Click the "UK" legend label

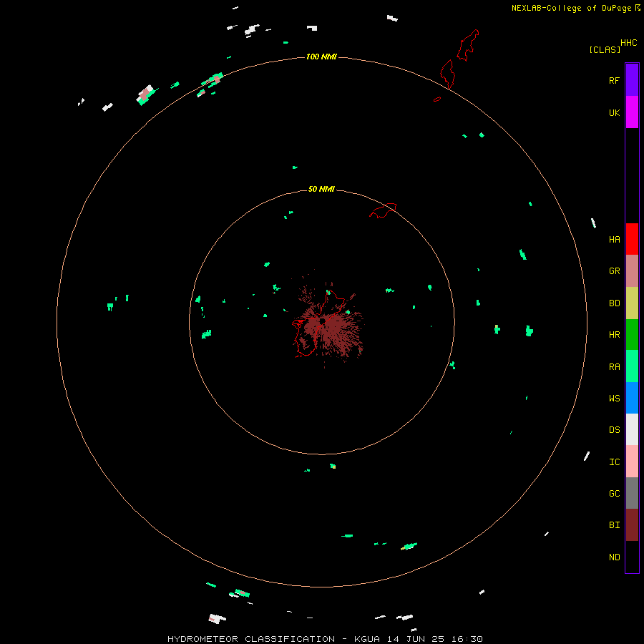point(615,112)
